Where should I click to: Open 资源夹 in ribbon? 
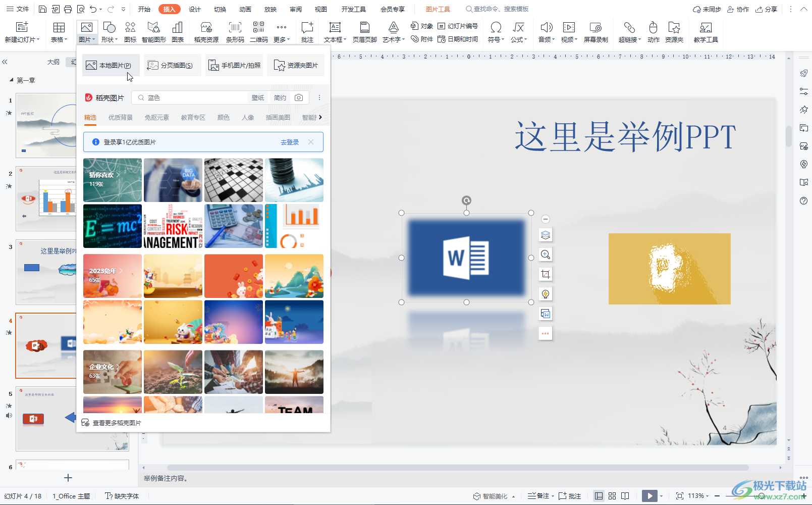click(674, 32)
